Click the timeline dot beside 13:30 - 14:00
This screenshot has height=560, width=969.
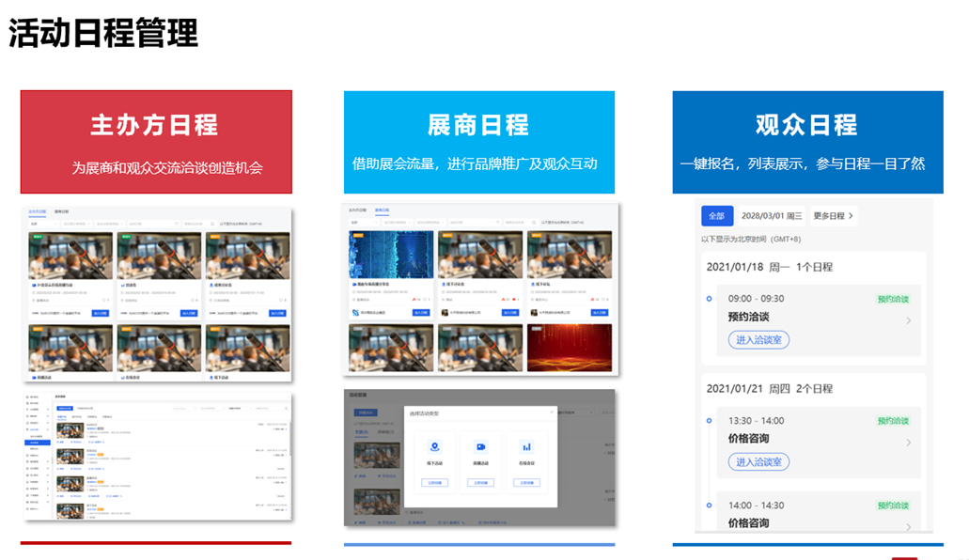click(x=710, y=421)
